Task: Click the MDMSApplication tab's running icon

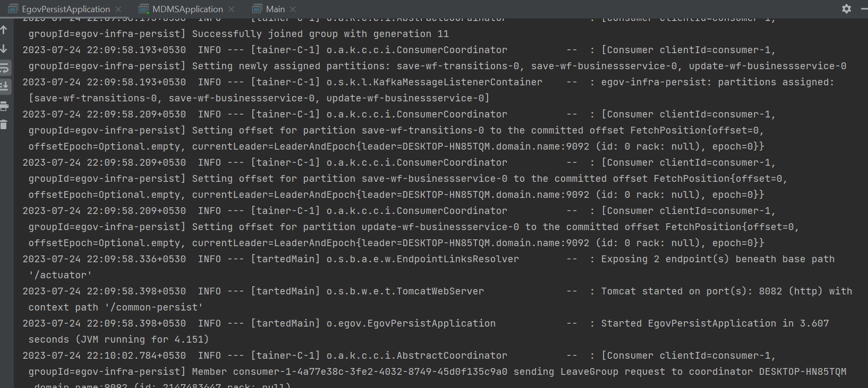Action: tap(144, 9)
